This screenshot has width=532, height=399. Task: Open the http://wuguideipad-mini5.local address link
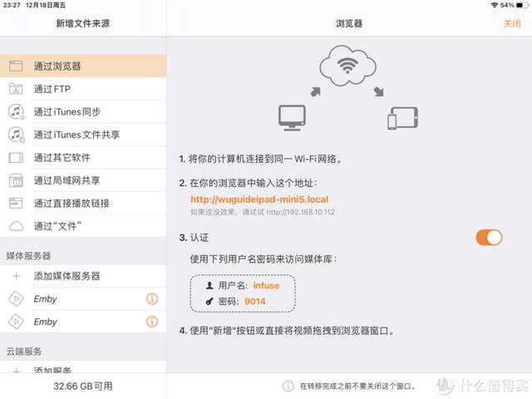click(259, 199)
